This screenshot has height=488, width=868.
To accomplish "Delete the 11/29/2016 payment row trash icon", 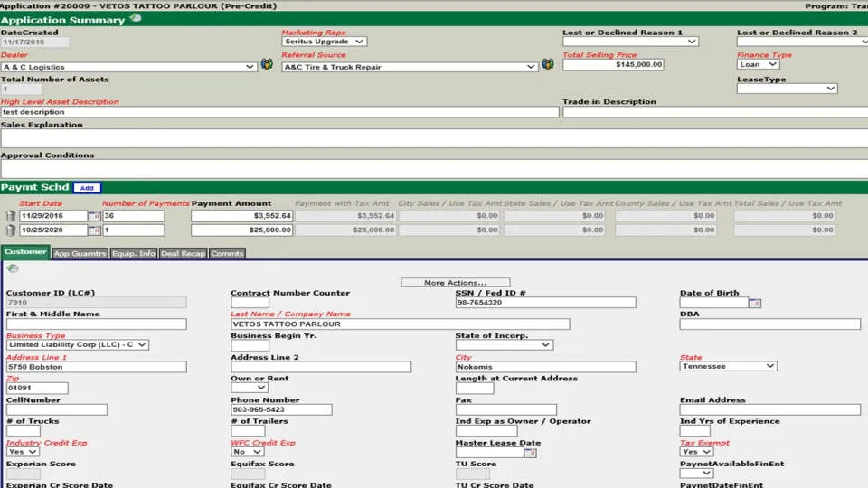I will [11, 216].
